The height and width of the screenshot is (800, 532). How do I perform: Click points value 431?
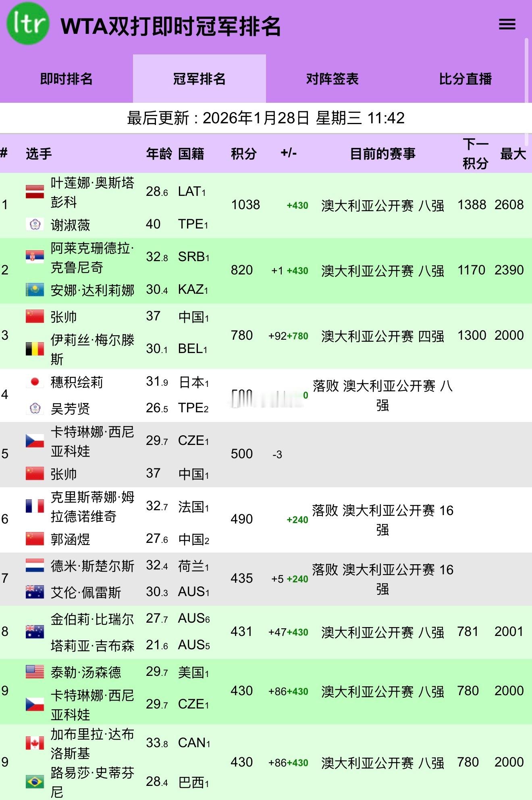pyautogui.click(x=242, y=632)
